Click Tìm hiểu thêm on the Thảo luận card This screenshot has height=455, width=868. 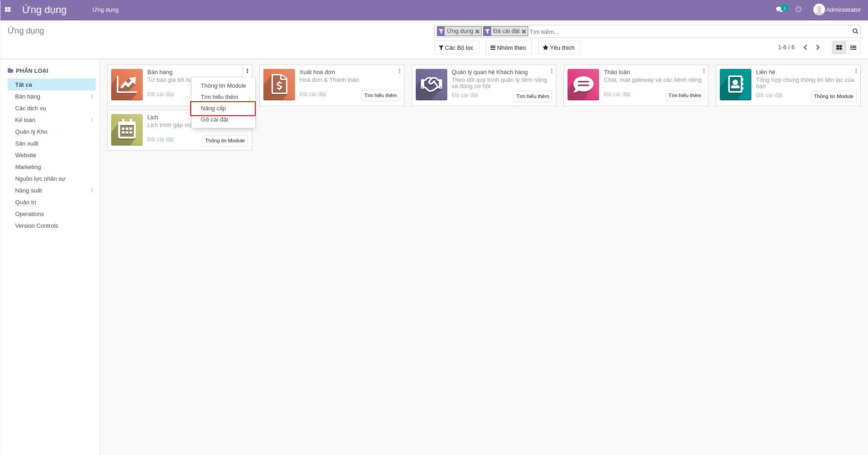click(684, 95)
